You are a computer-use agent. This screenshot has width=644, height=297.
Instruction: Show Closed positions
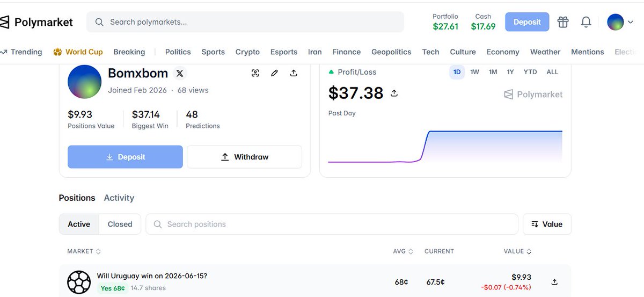(120, 224)
